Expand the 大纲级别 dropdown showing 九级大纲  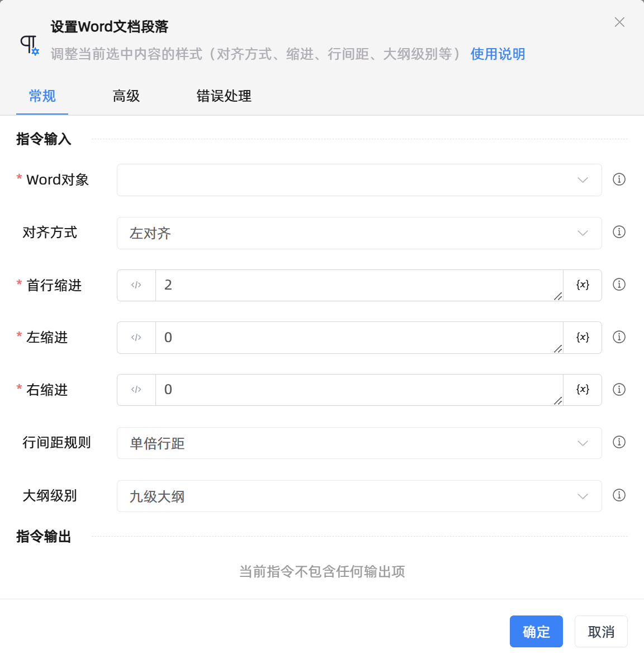point(359,496)
